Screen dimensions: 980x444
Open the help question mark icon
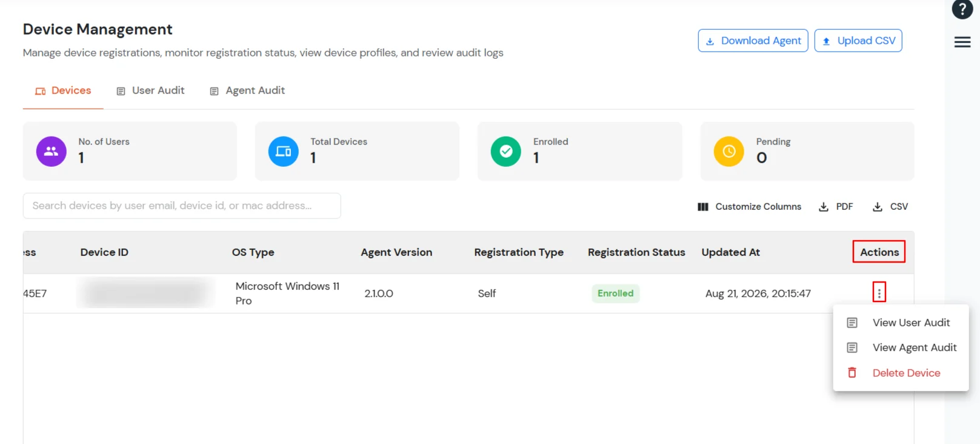(962, 9)
